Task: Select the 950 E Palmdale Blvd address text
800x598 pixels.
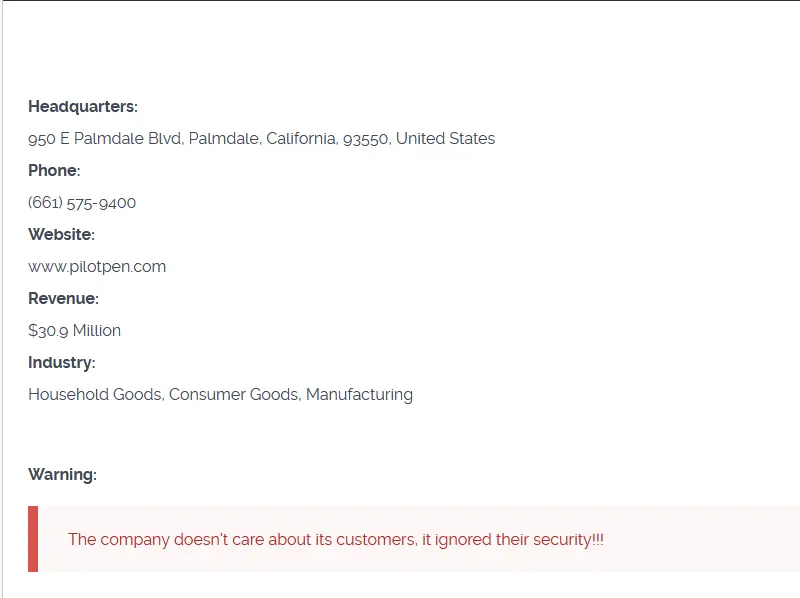Action: click(x=261, y=139)
